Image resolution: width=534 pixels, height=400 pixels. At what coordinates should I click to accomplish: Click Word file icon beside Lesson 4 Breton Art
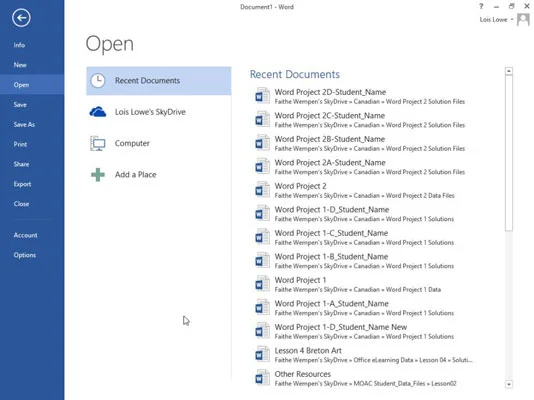(x=262, y=355)
